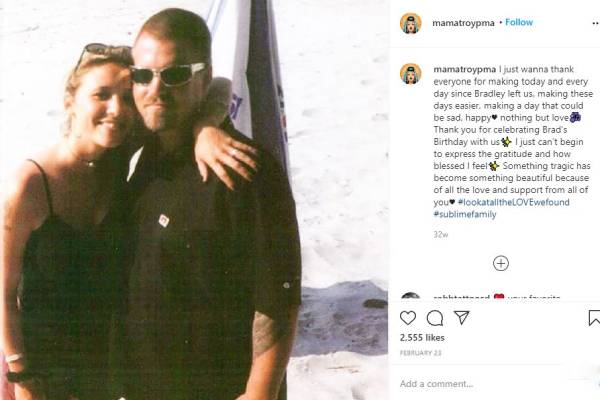Open comment speech bubble icon
Image resolution: width=600 pixels, height=400 pixels.
point(435,318)
